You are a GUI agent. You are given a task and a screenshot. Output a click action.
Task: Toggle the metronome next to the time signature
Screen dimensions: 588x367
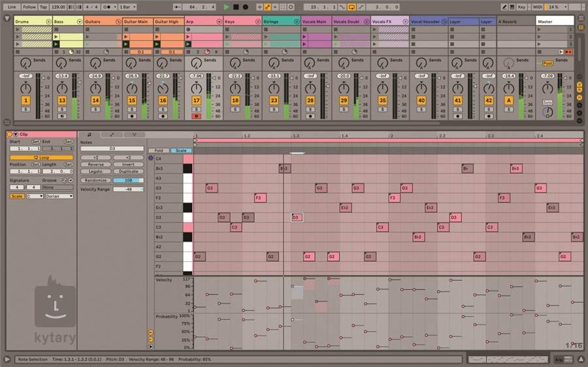click(108, 7)
